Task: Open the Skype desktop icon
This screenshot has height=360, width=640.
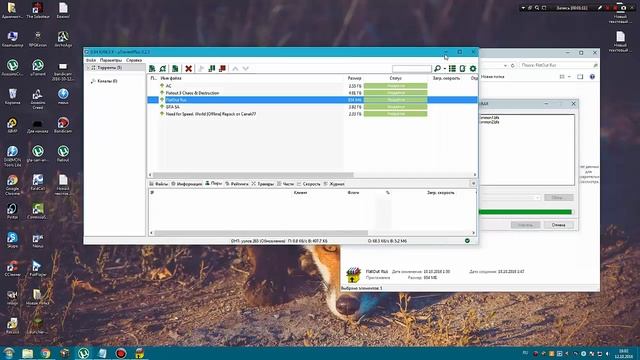Action: [12, 240]
